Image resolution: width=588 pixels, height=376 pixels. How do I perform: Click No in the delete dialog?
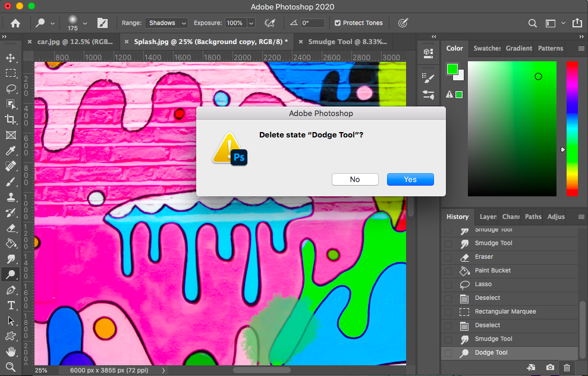(355, 179)
